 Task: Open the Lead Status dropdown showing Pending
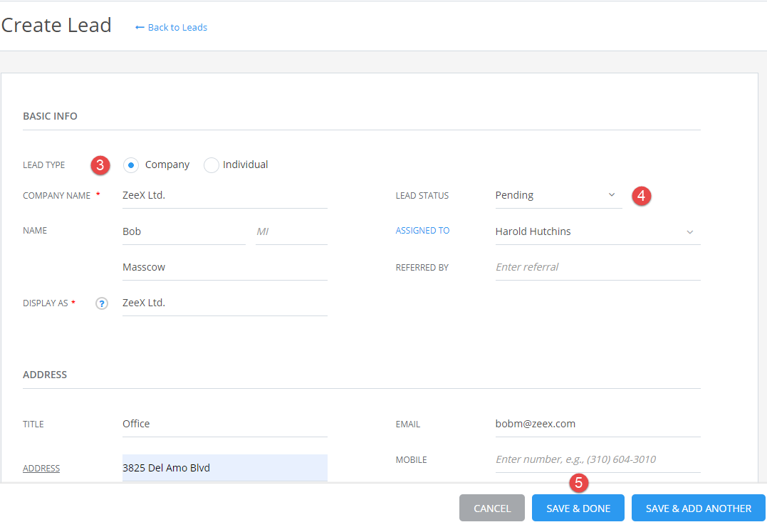pyautogui.click(x=558, y=196)
